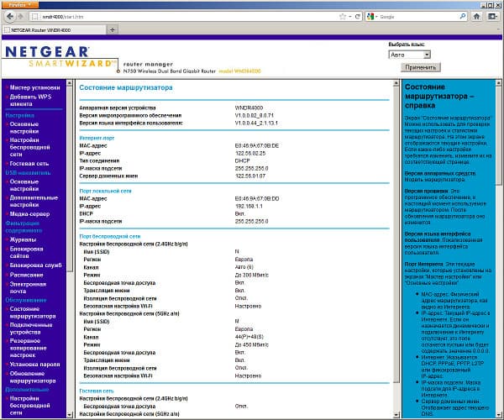Open Расписание menu link

tap(26, 275)
